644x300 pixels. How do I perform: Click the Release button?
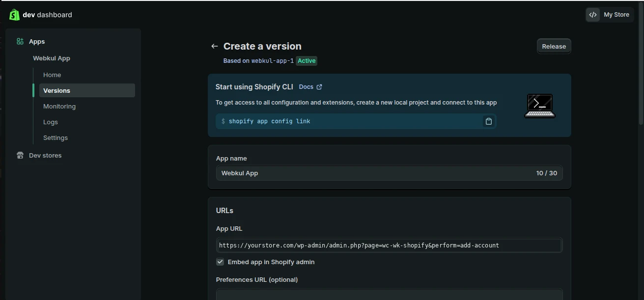[554, 46]
